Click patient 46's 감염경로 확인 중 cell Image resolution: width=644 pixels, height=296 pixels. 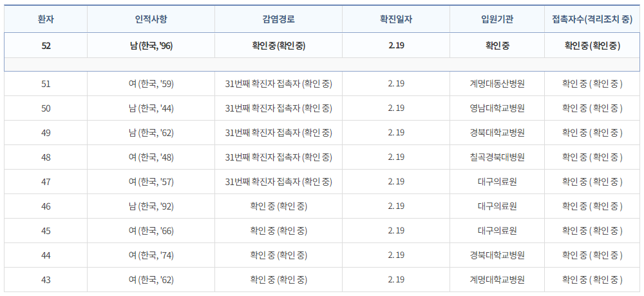click(x=278, y=206)
